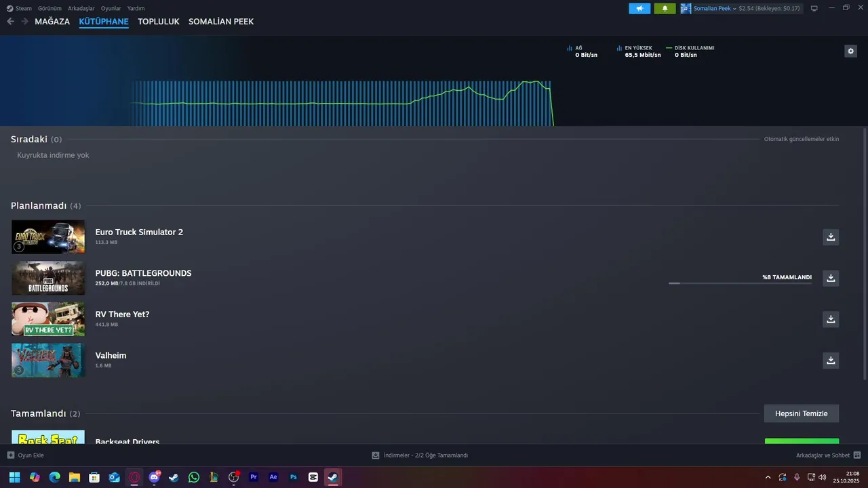Switch to Big Picture mode

[814, 8]
